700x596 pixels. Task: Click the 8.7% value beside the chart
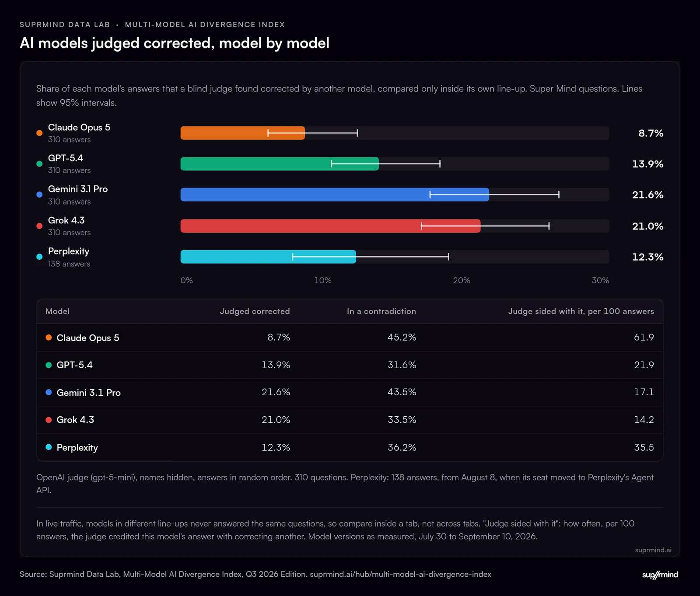651,133
